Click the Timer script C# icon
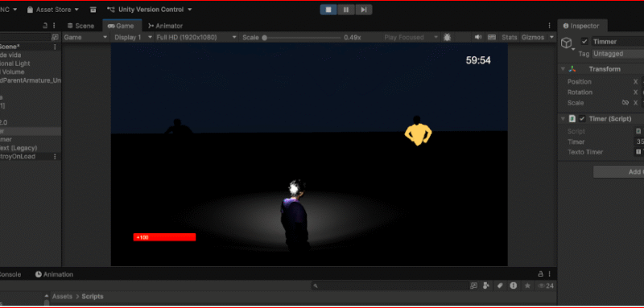The height and width of the screenshot is (308, 644). pos(572,119)
